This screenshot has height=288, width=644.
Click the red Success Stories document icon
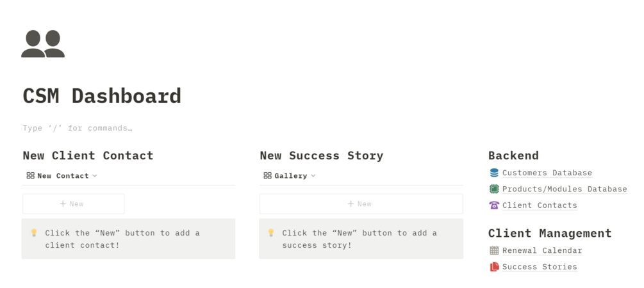[494, 267]
